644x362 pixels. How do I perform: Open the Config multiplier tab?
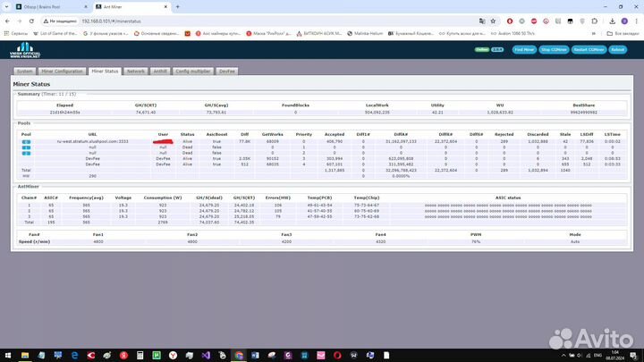pyautogui.click(x=192, y=72)
